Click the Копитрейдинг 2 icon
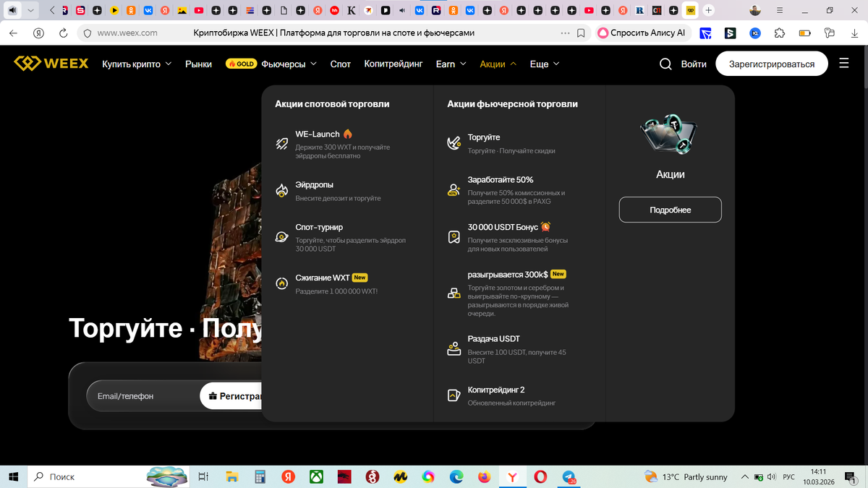The image size is (868, 488). (454, 395)
